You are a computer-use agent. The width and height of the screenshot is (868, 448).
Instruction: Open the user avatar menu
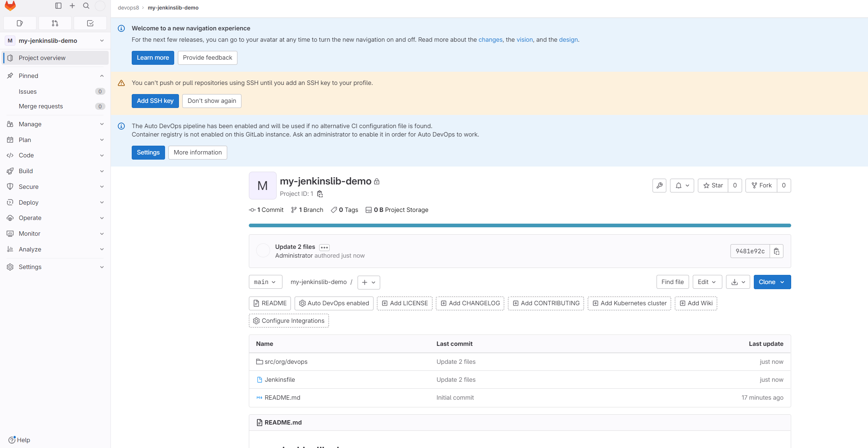coord(100,6)
